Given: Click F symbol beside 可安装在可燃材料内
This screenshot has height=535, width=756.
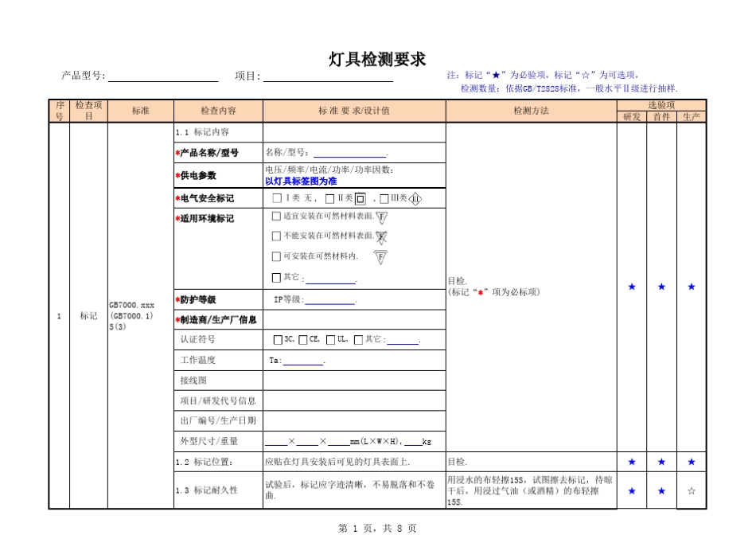Looking at the screenshot, I should coord(380,258).
